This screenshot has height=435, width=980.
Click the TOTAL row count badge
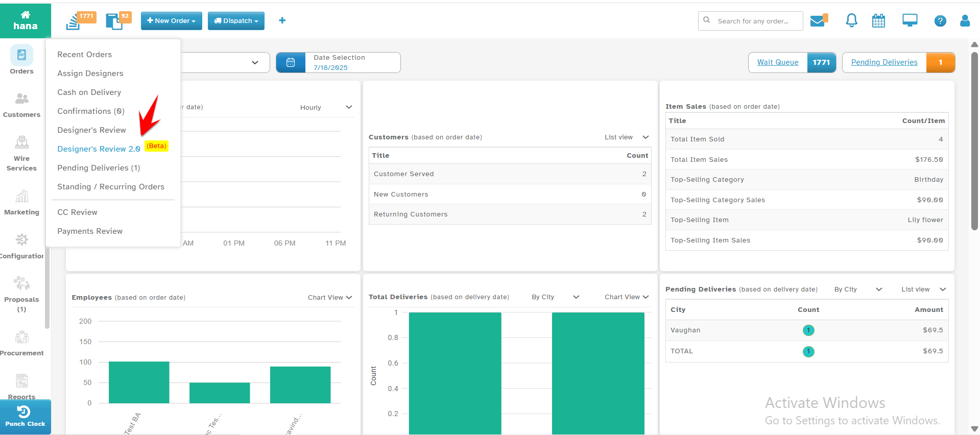pyautogui.click(x=808, y=351)
